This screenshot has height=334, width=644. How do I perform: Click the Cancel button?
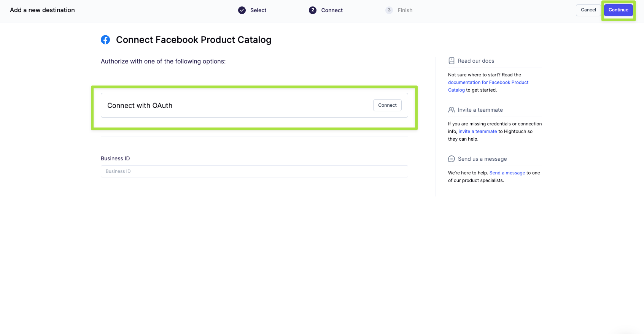point(588,10)
